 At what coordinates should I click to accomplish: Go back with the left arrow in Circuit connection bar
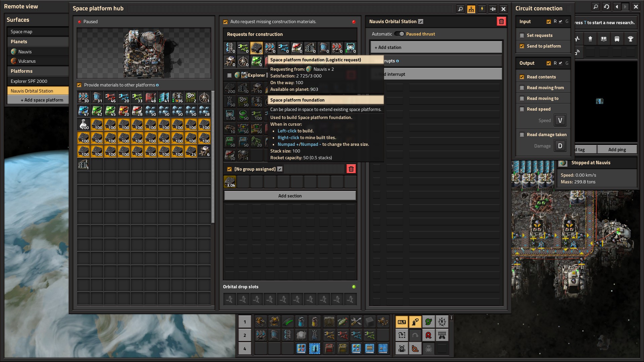coord(617,7)
